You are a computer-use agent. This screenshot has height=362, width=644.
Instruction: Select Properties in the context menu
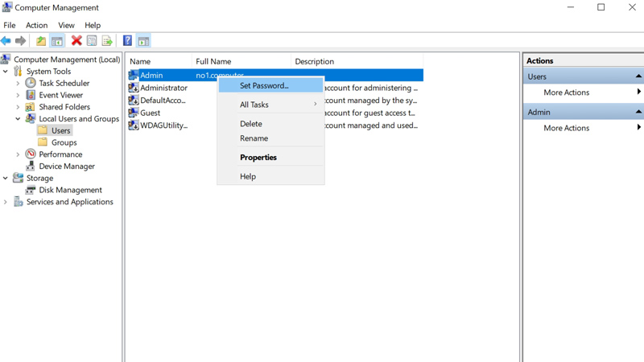pos(258,158)
